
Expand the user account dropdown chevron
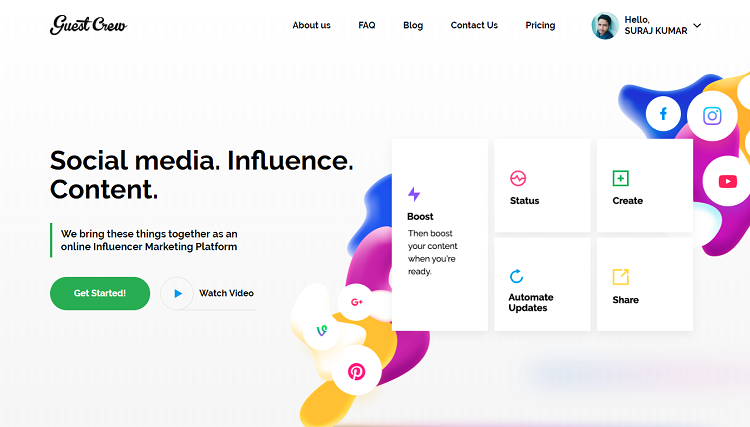(x=697, y=25)
